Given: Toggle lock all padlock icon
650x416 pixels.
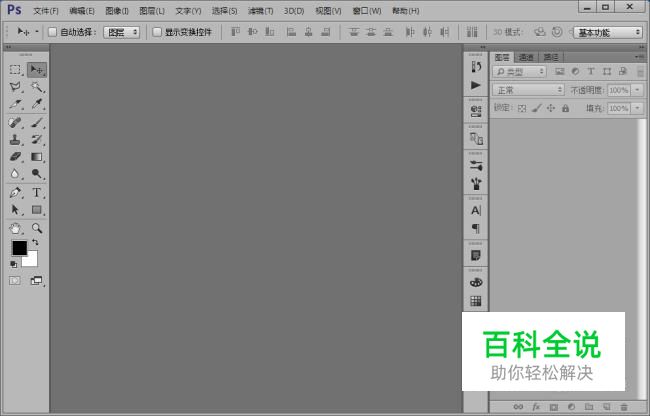Looking at the screenshot, I should pyautogui.click(x=565, y=109).
